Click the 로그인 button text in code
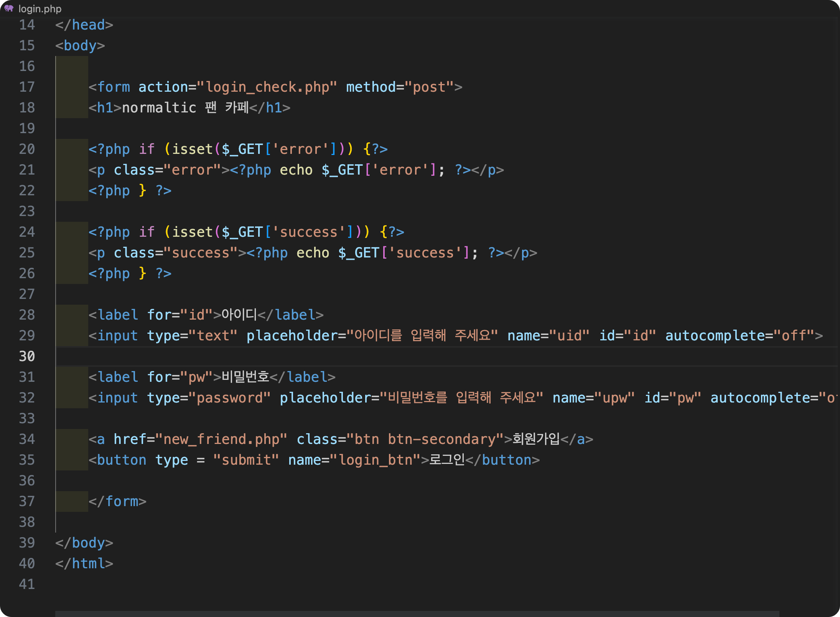Viewport: 840px width, 617px height. [446, 460]
